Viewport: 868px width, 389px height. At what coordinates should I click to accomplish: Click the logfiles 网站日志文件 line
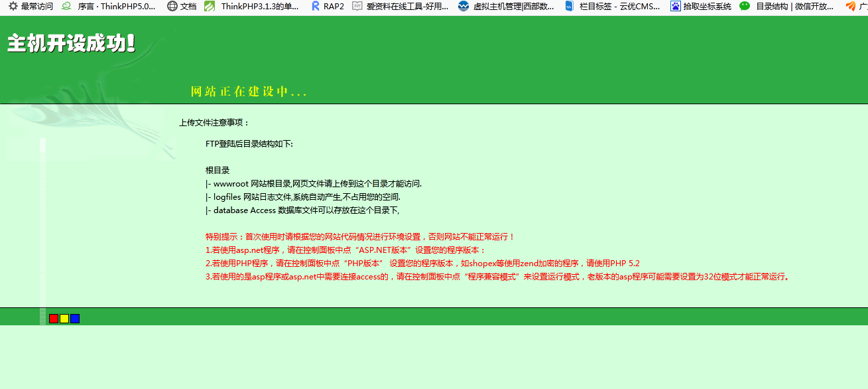(x=303, y=197)
